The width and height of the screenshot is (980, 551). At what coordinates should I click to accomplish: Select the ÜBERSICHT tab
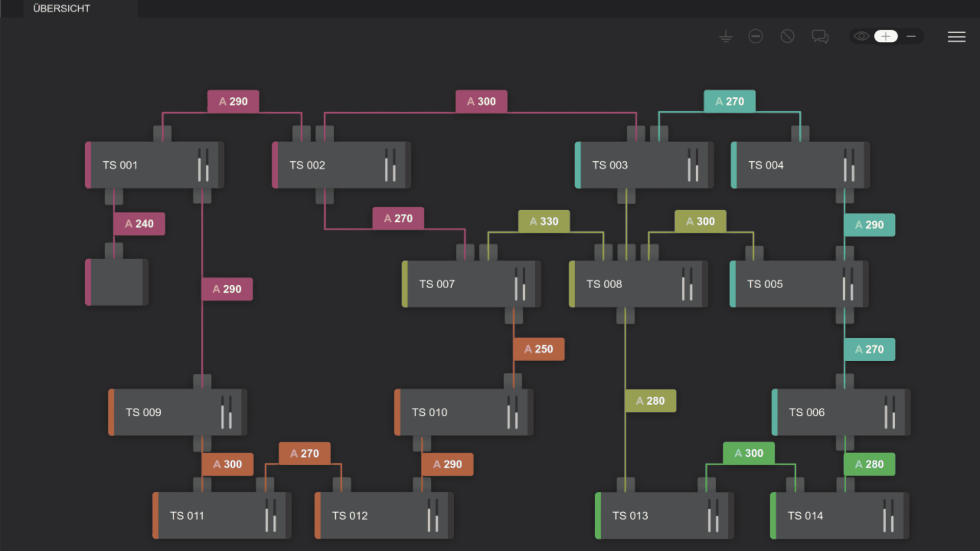coord(62,9)
